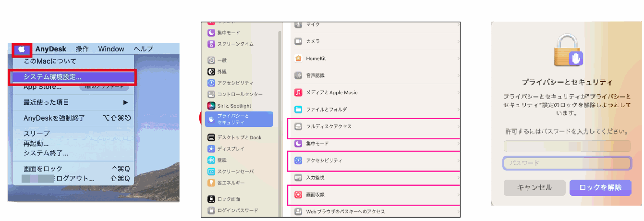Click the HomeKit house icon
The width and height of the screenshot is (644, 221).
tap(298, 59)
